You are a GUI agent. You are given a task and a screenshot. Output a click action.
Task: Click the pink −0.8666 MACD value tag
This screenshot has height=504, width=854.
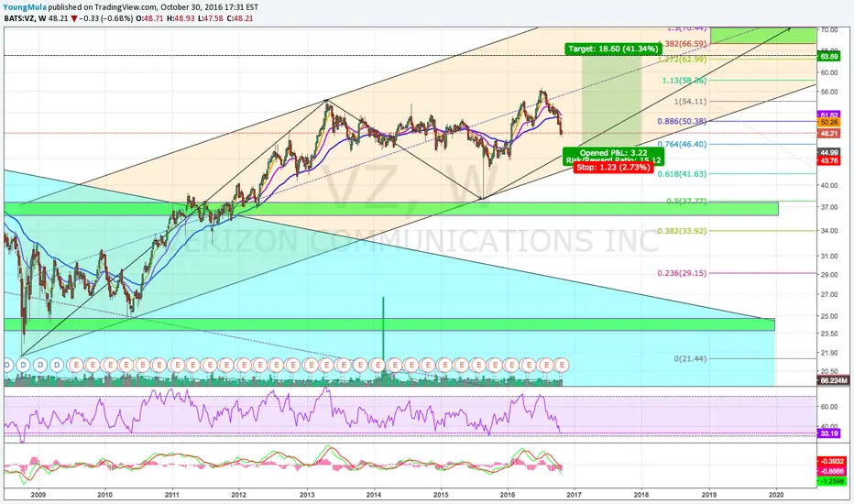pyautogui.click(x=833, y=471)
